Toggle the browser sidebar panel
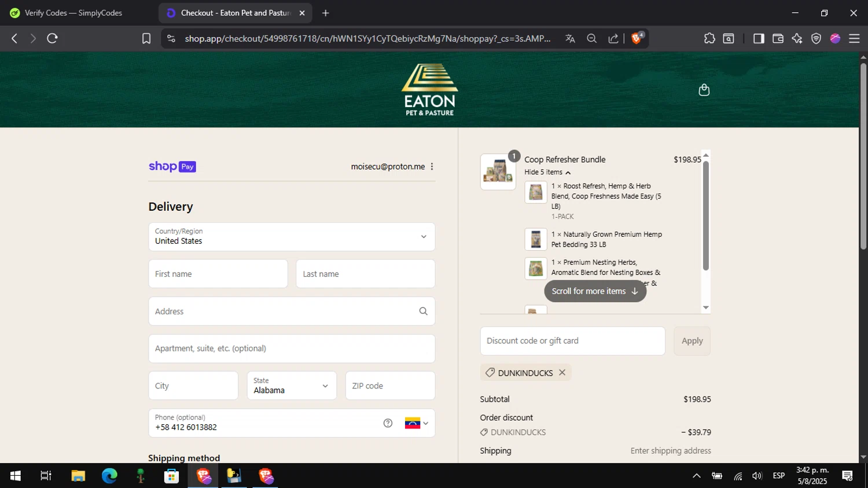 pos(758,39)
